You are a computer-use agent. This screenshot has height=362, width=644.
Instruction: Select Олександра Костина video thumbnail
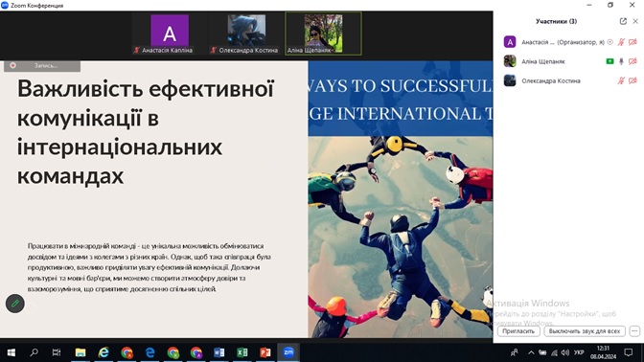[246, 34]
